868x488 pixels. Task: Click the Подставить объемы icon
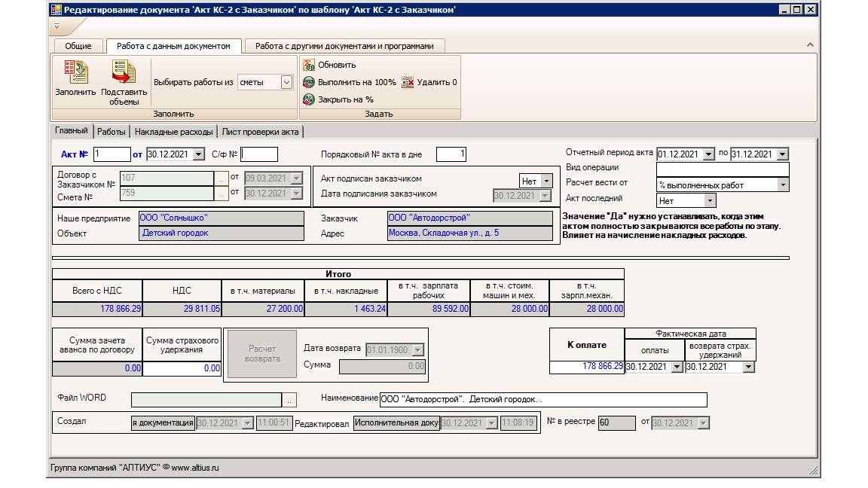pos(124,72)
